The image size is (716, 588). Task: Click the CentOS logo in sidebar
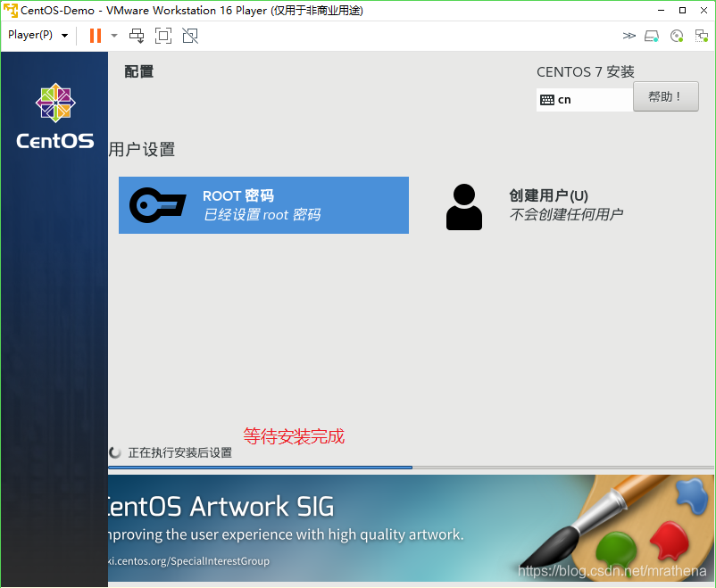pos(55,116)
